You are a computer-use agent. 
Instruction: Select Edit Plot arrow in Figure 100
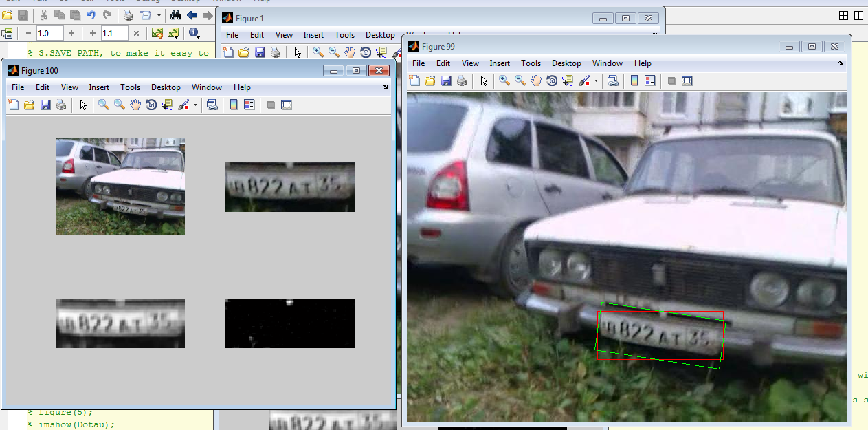click(x=83, y=105)
